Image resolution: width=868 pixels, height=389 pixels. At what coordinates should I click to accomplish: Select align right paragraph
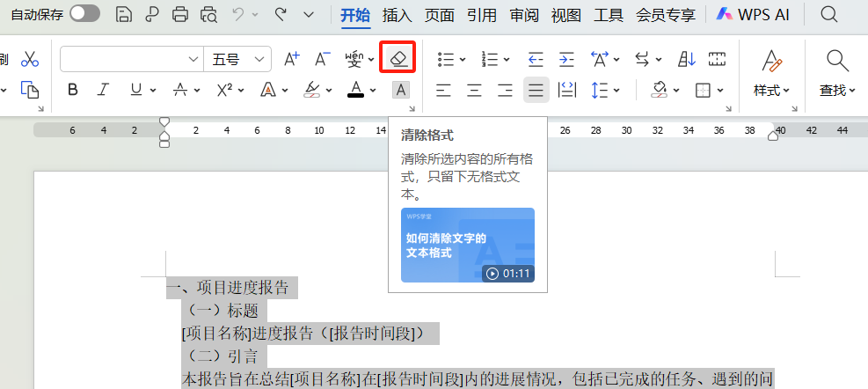coord(505,90)
